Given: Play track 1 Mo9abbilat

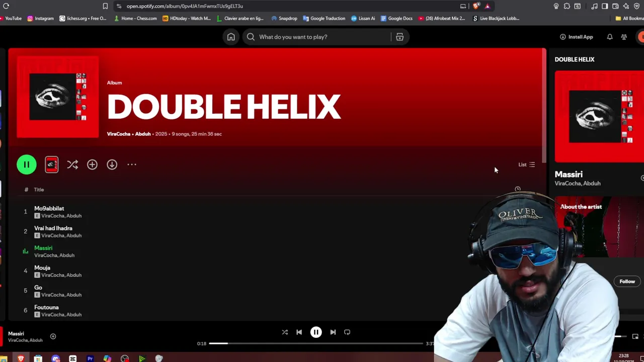Looking at the screenshot, I should tap(49, 208).
